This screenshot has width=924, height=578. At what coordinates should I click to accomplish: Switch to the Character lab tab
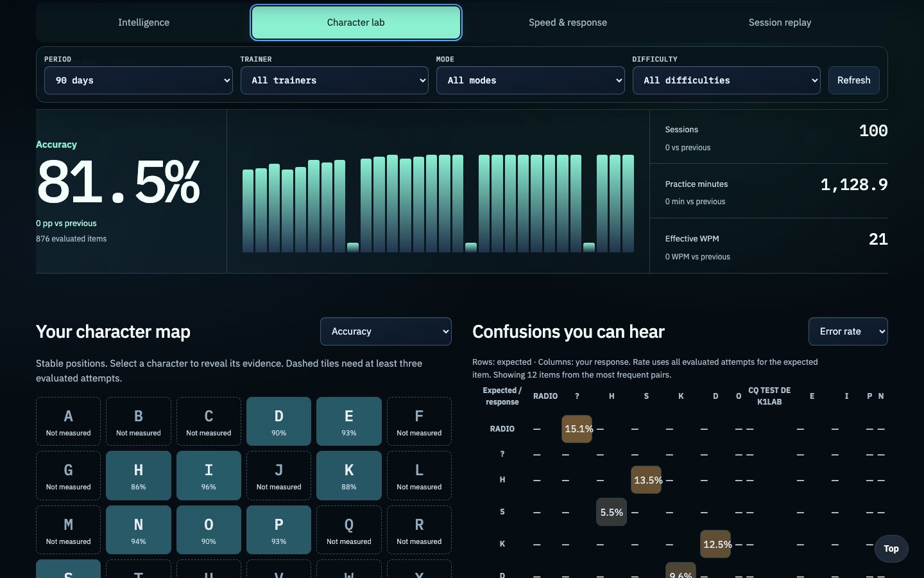coord(356,22)
